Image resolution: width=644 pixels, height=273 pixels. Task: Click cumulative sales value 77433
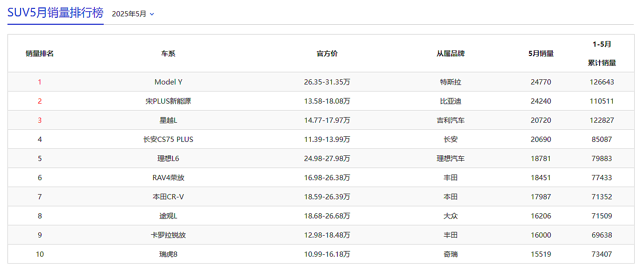point(601,178)
